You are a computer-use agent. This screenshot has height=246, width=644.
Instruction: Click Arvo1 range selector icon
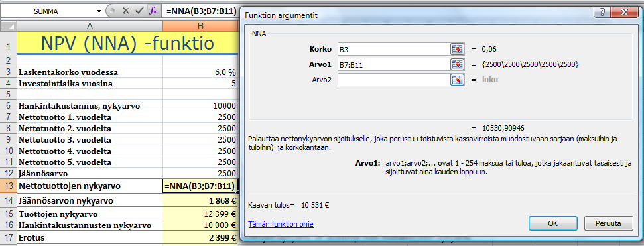(x=457, y=64)
